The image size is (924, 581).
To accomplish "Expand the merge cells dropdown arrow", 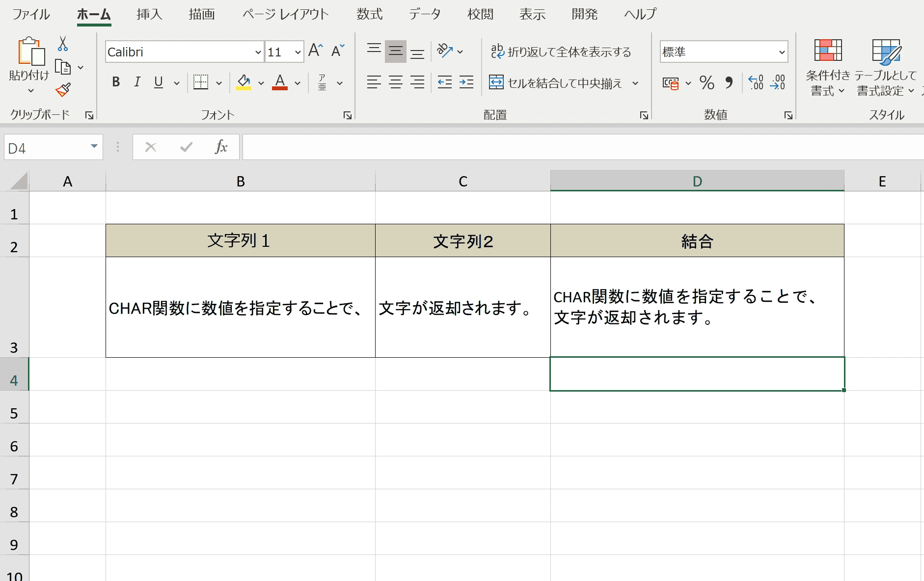I will point(635,83).
